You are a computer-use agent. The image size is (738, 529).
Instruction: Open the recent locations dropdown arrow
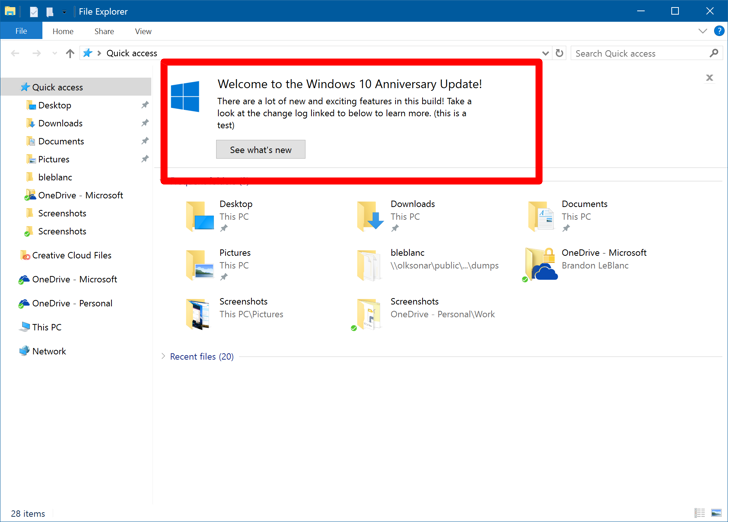click(x=55, y=53)
